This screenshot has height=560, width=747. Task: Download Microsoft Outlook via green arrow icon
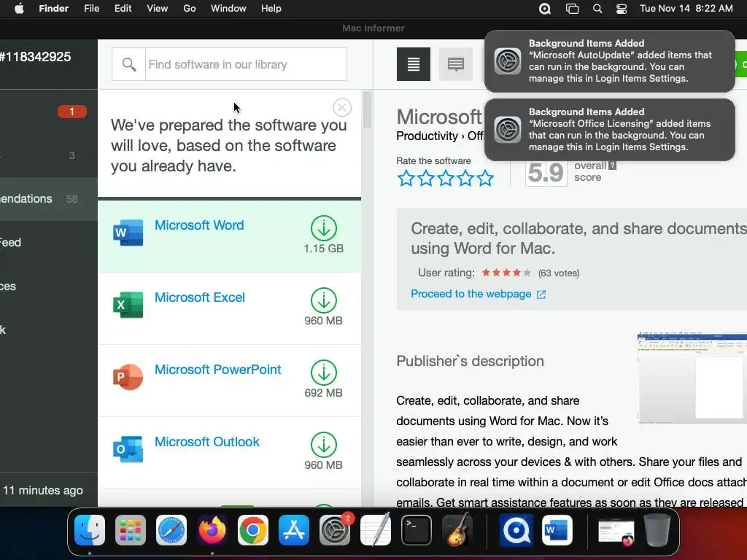(x=324, y=445)
